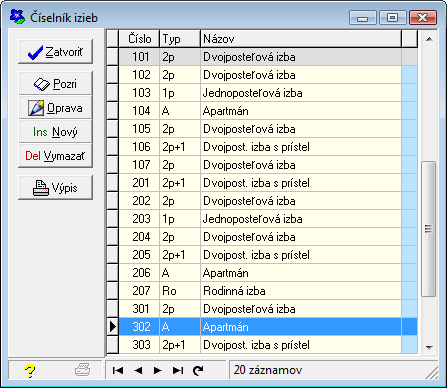The image size is (447, 388).
Task: Select Rodinná izba in row 207
Action: (301, 291)
